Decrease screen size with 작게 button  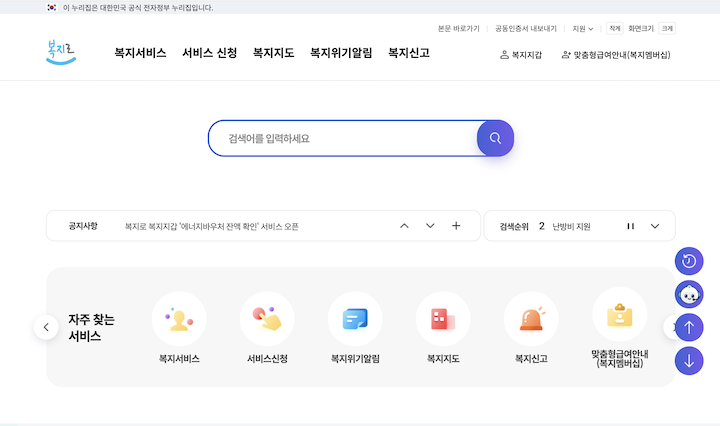pyautogui.click(x=614, y=28)
